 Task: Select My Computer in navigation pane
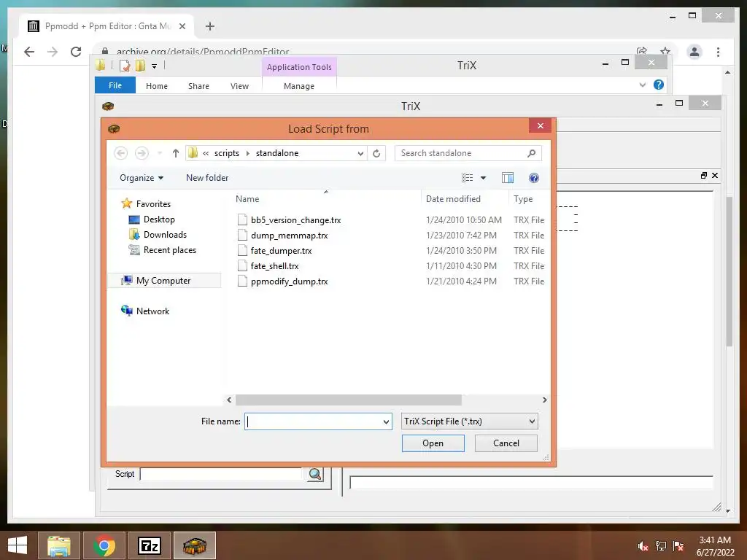tap(163, 281)
